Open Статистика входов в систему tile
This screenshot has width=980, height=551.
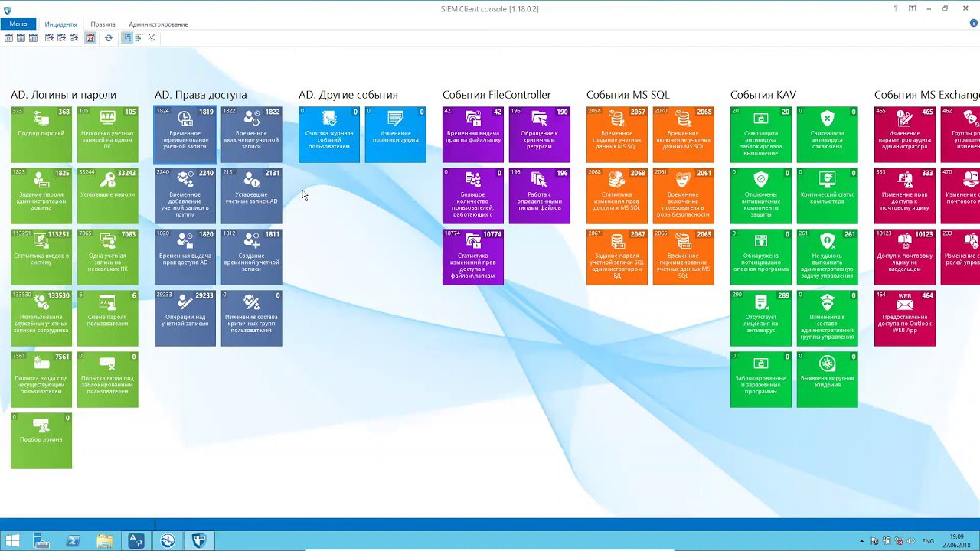tap(41, 257)
